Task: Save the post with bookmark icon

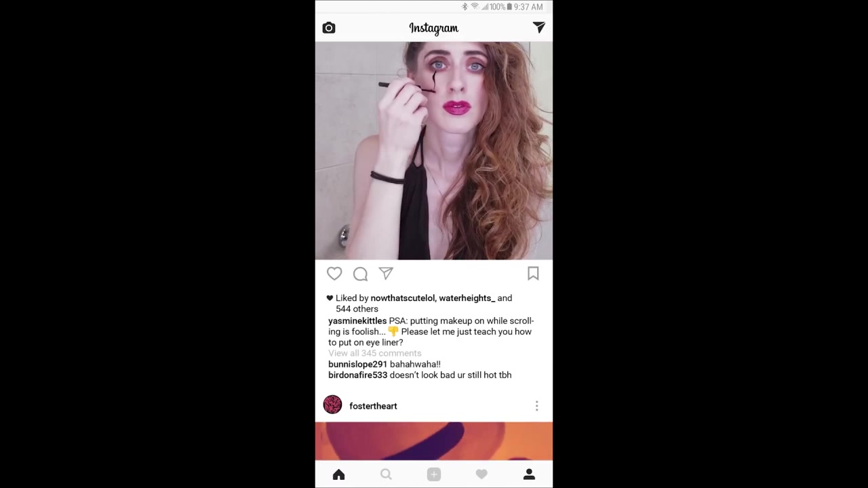Action: coord(533,273)
